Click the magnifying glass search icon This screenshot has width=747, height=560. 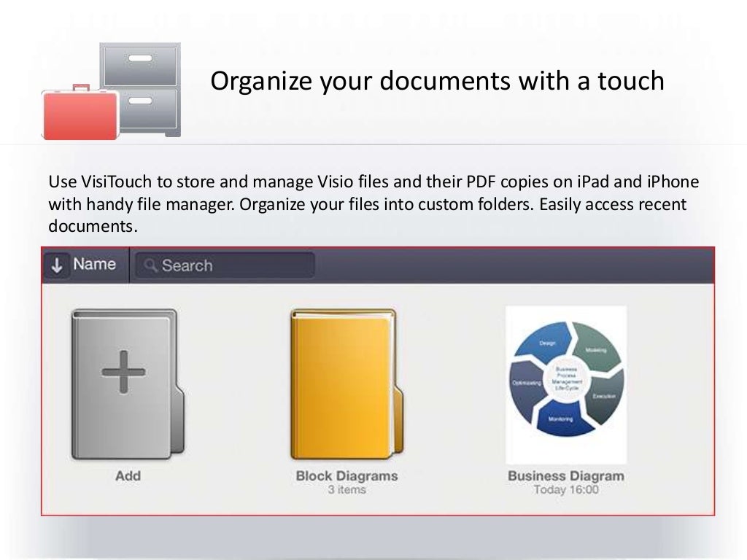150,265
